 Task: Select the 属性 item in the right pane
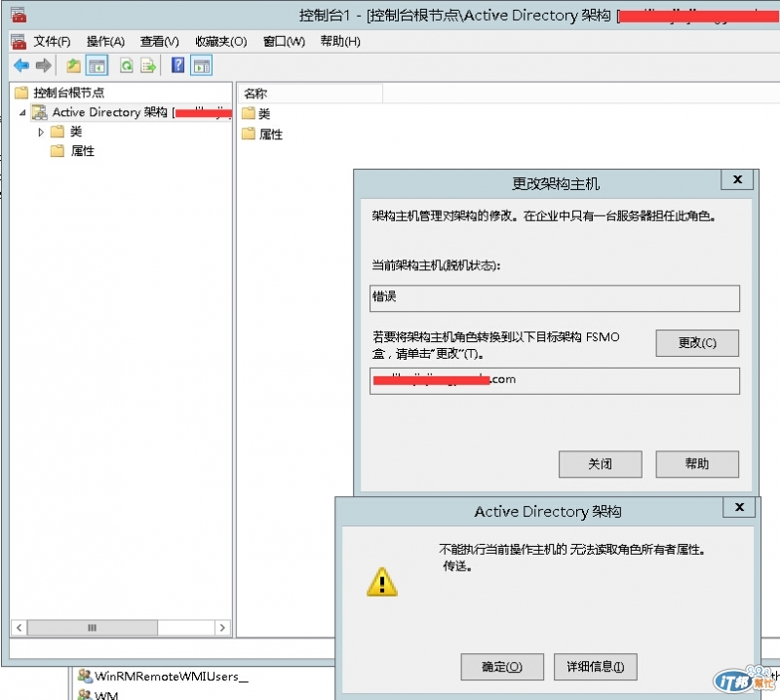[262, 134]
